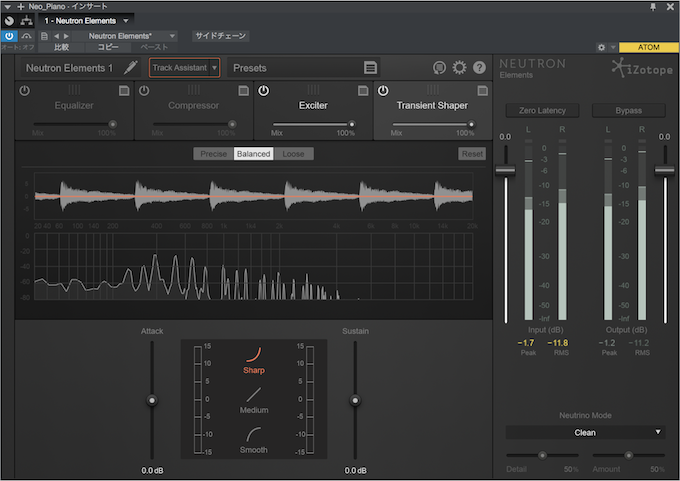
Task: Toggle the Compressor module power button
Action: click(x=144, y=91)
